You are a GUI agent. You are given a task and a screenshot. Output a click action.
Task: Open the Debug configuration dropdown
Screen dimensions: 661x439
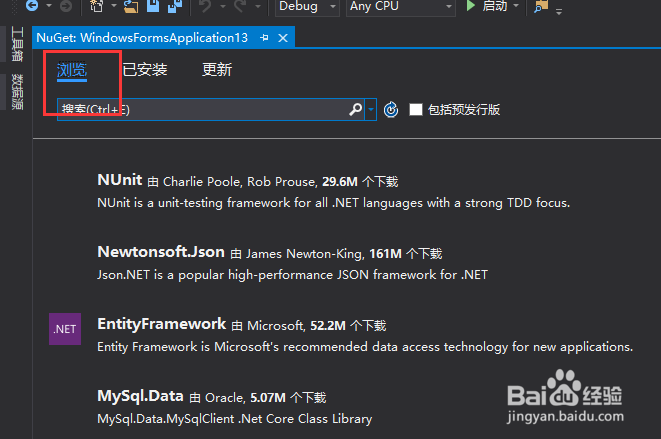307,6
